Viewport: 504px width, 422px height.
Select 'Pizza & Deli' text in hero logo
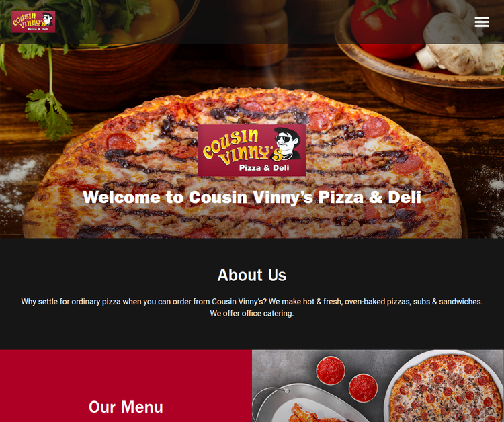264,167
